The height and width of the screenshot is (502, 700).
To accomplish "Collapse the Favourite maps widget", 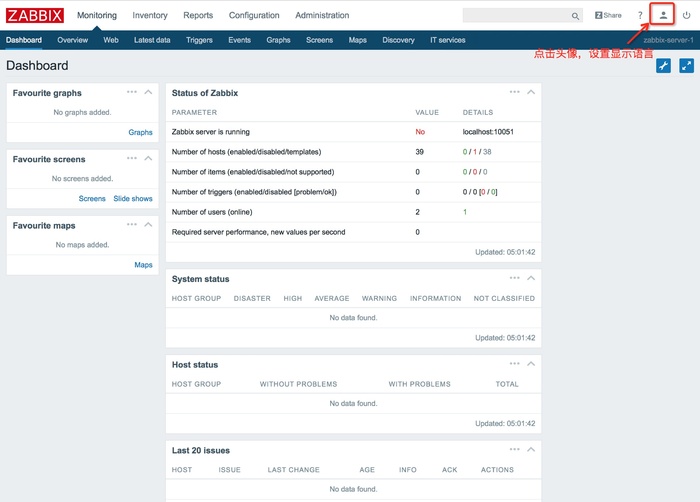I will click(x=148, y=224).
